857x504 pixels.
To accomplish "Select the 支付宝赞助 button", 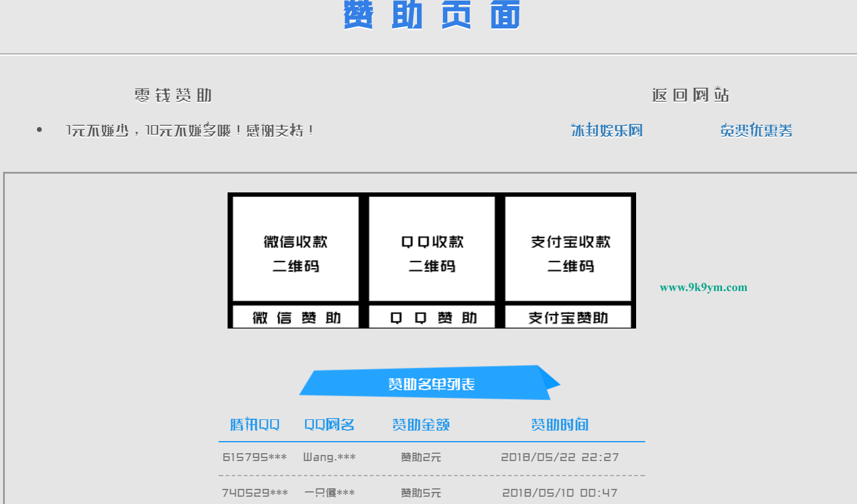I will click(x=569, y=316).
